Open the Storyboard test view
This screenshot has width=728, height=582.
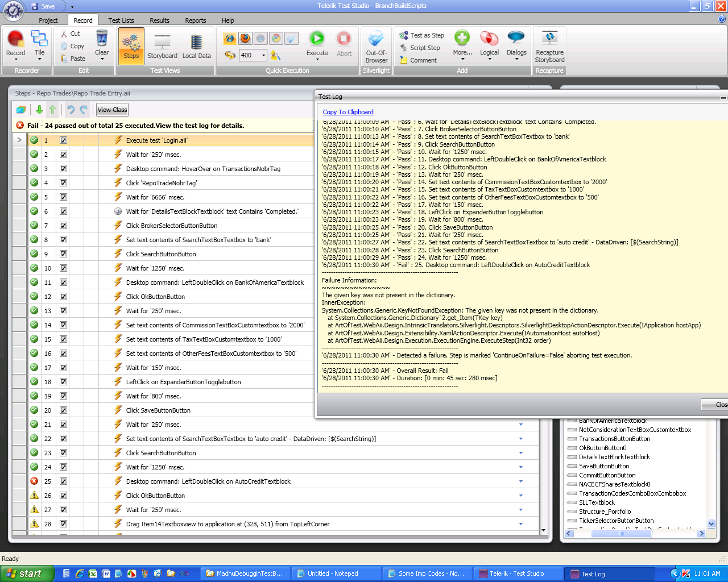pyautogui.click(x=163, y=45)
